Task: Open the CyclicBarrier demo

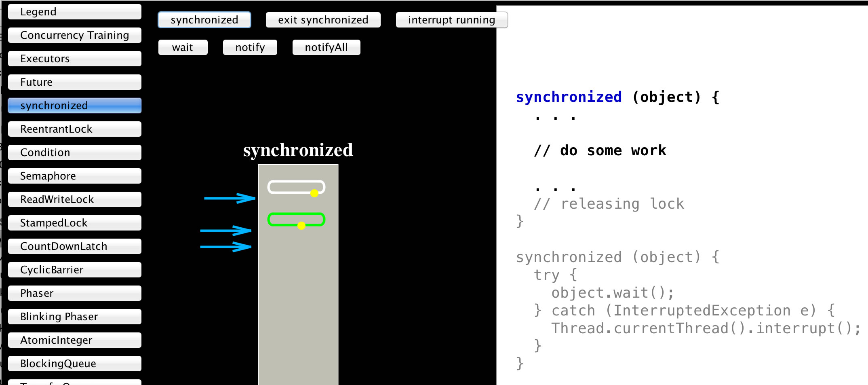Action: (x=75, y=270)
